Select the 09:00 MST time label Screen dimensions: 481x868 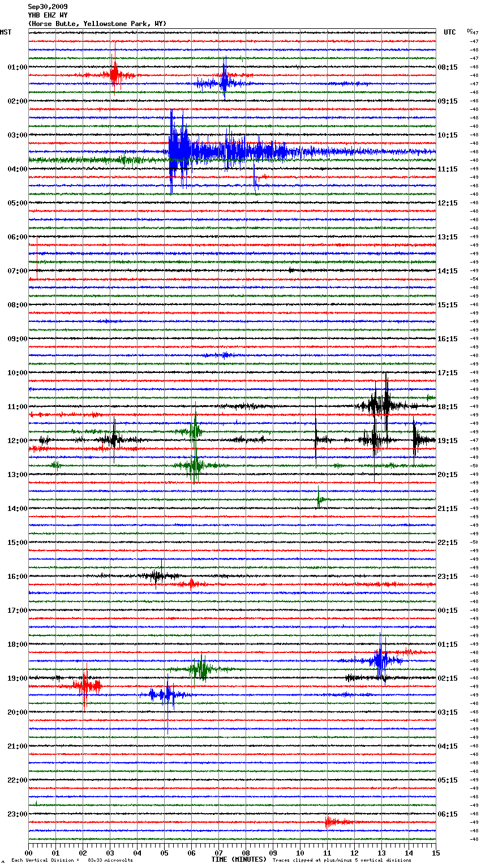point(17,339)
